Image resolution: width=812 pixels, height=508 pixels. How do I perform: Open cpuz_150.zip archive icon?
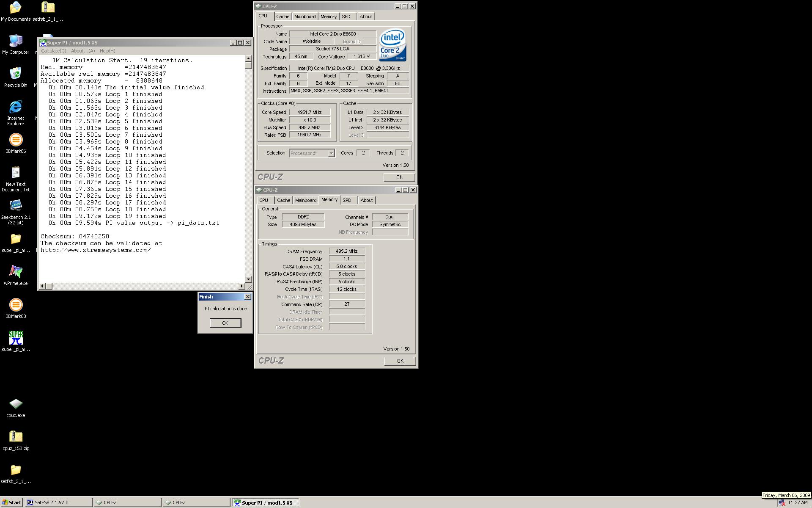tap(16, 441)
